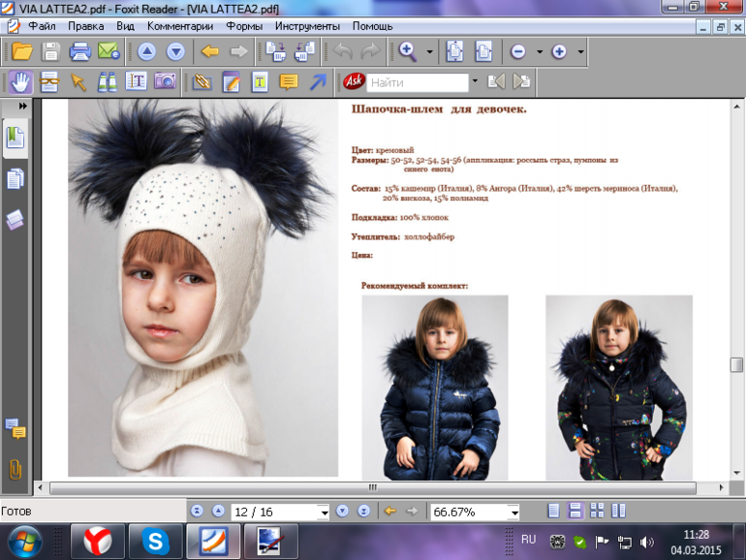Select the Snapshot camera tool
The width and height of the screenshot is (746, 560).
pyautogui.click(x=165, y=82)
